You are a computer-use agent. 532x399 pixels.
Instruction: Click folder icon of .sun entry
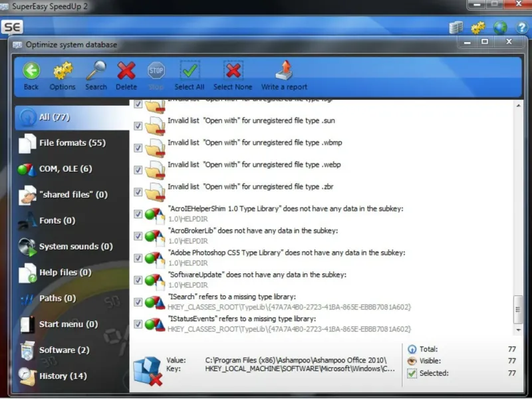click(x=156, y=126)
